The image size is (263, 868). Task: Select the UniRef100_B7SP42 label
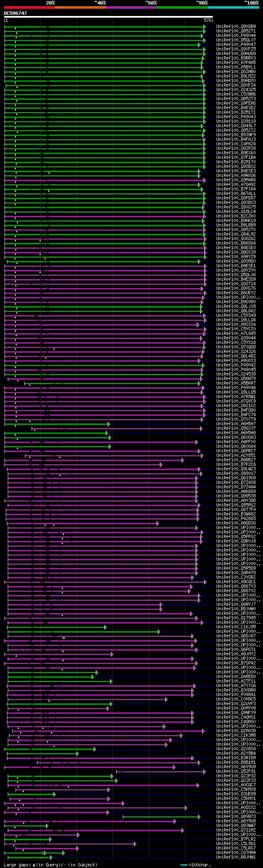(x=236, y=663)
